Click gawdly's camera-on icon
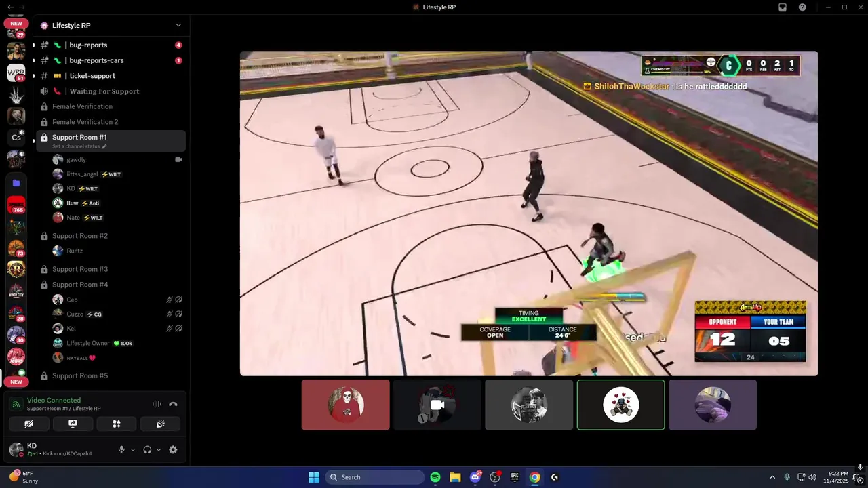Viewport: 868px width, 488px height. 178,160
